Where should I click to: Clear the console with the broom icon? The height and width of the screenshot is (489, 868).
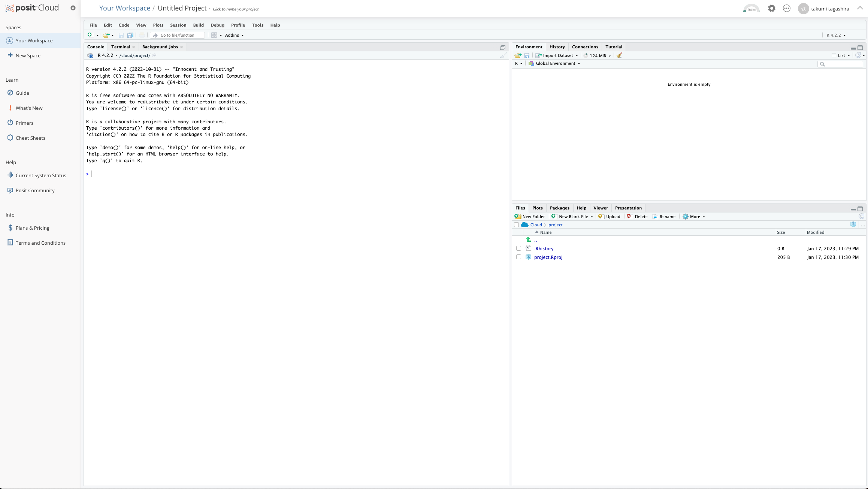pos(503,55)
